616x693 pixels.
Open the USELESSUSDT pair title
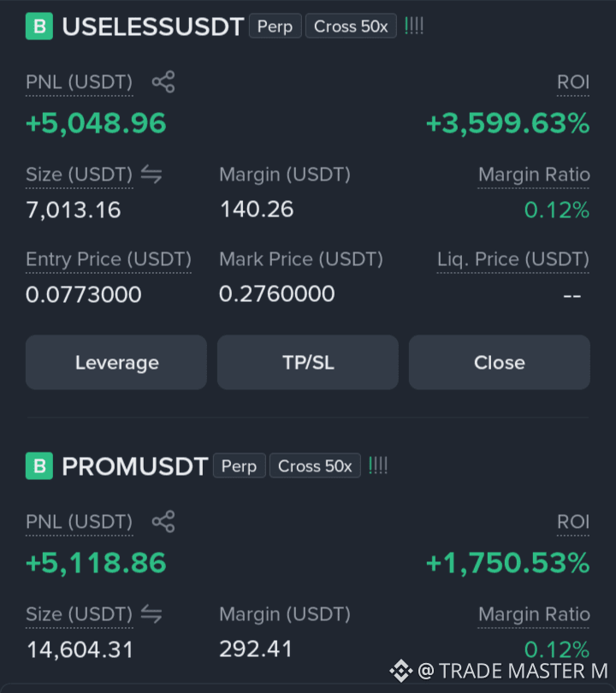(153, 27)
